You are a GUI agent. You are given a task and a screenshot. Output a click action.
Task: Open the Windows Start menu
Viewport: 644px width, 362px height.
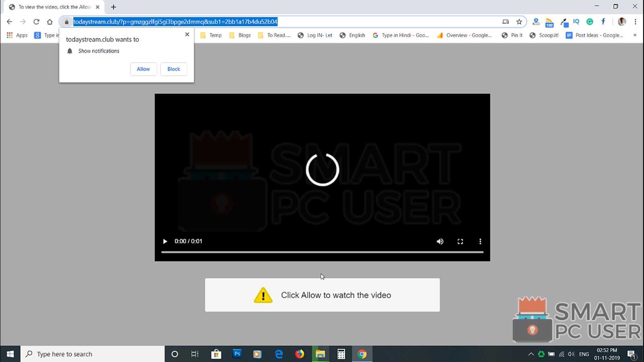tap(10, 354)
